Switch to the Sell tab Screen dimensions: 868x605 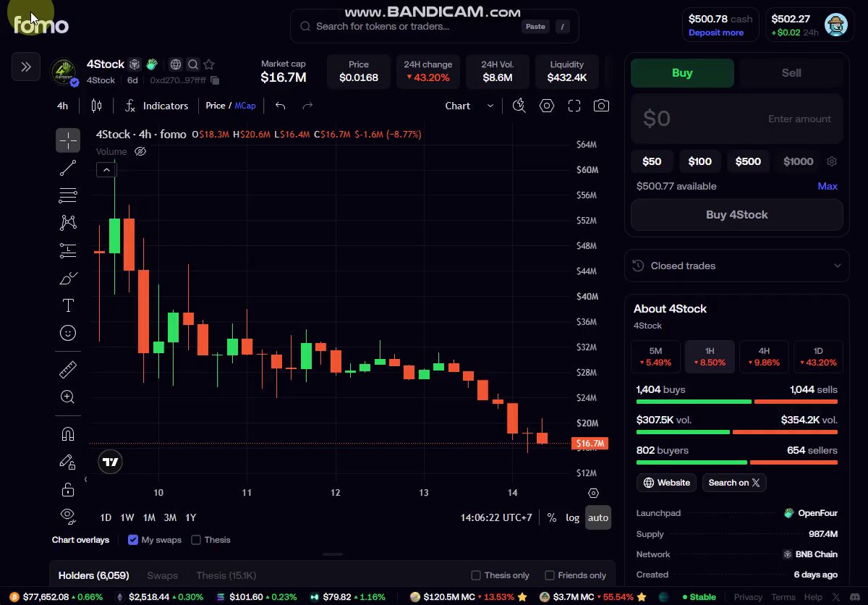click(791, 73)
